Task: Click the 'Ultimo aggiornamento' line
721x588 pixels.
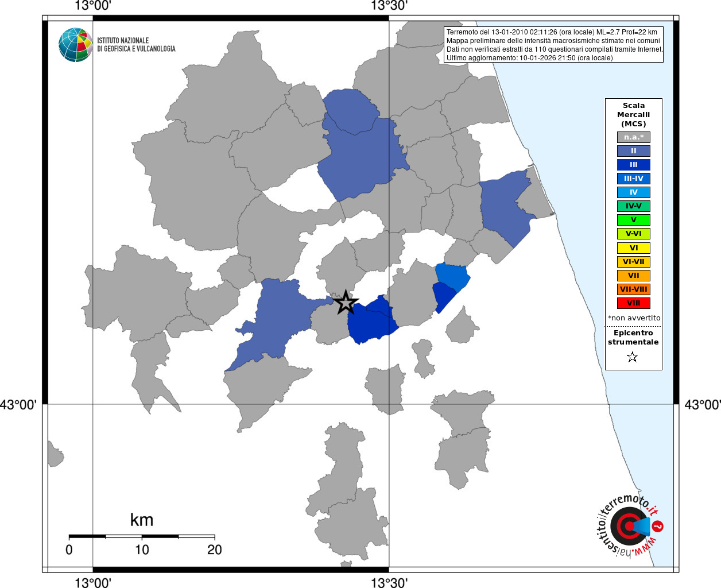Action: pos(529,58)
